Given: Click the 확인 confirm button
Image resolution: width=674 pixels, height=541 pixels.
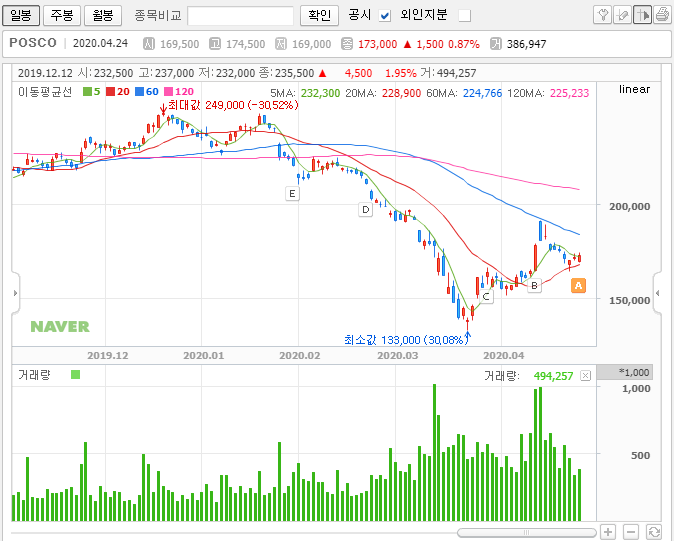Looking at the screenshot, I should click(319, 15).
